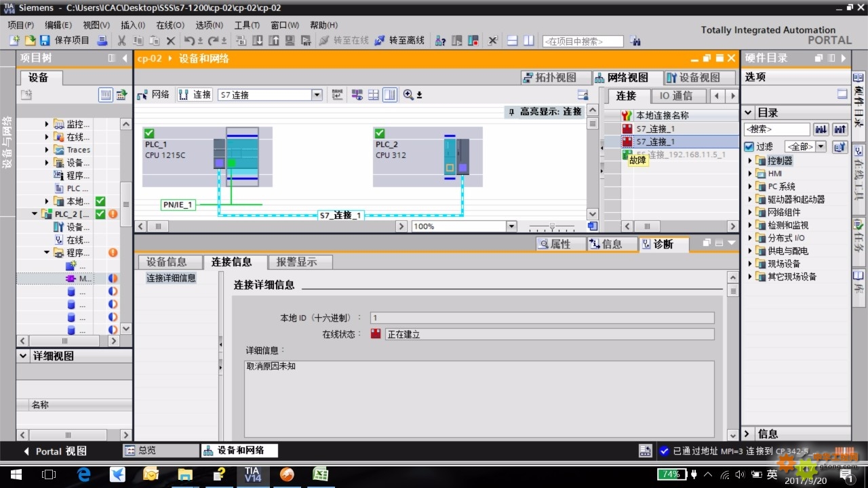Click 保存项目 save project button
This screenshot has height=488, width=868.
click(65, 41)
